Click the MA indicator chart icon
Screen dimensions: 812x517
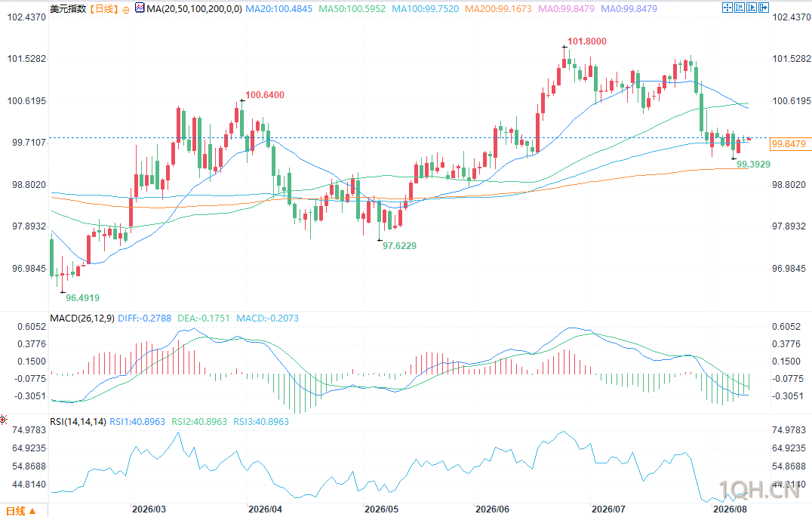click(x=140, y=8)
